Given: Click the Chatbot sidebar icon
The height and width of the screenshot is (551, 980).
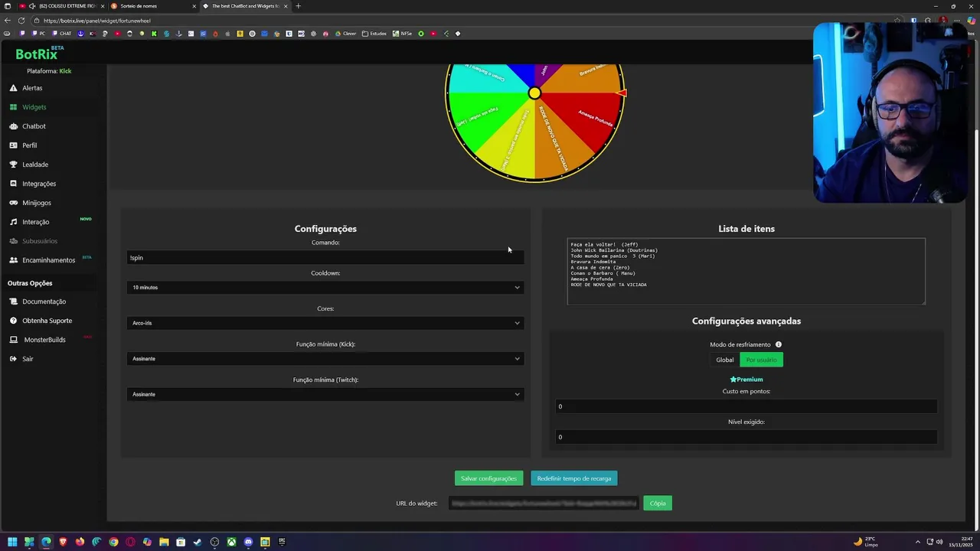Looking at the screenshot, I should (x=13, y=126).
